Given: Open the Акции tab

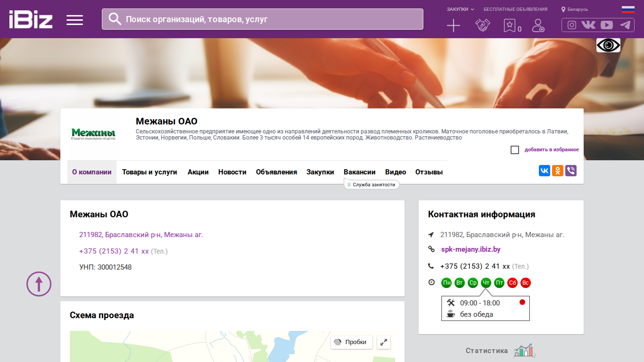Looking at the screenshot, I should (198, 172).
